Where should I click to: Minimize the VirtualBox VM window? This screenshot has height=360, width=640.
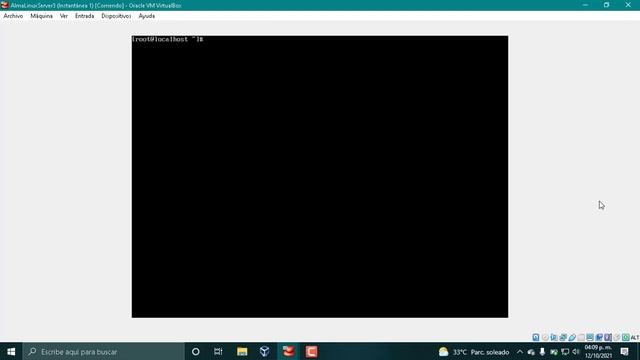pos(585,5)
